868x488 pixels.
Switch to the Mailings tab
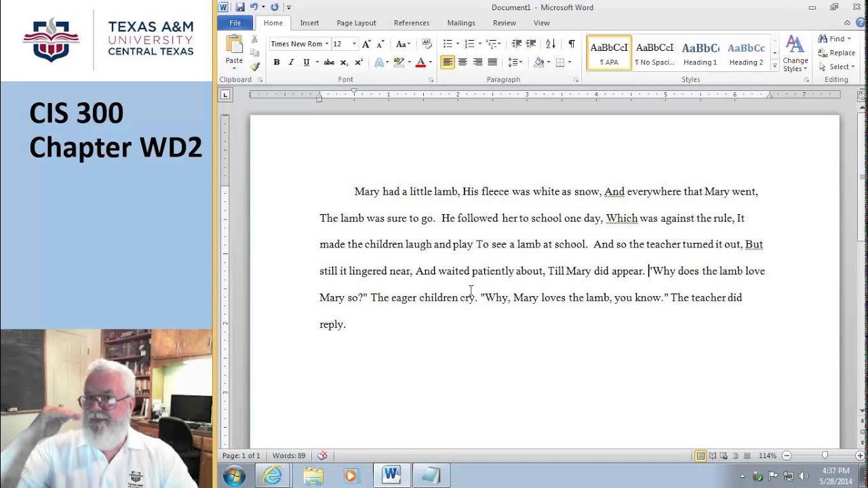(x=461, y=23)
